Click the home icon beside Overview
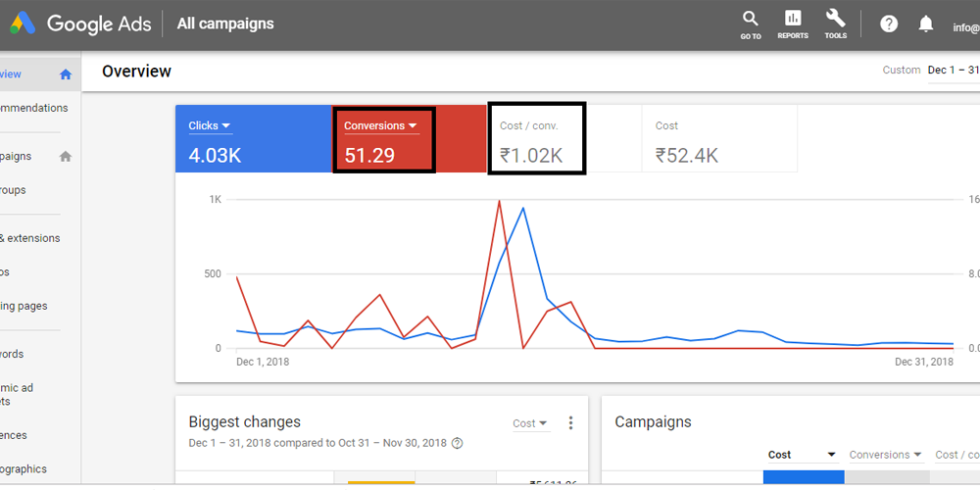 pos(66,74)
